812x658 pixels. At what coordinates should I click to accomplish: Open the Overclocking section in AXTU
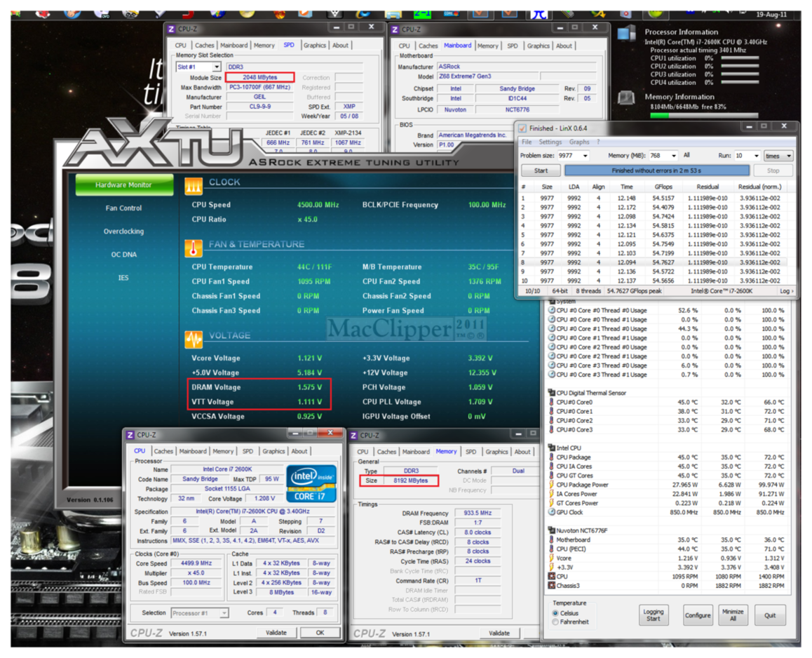(124, 231)
